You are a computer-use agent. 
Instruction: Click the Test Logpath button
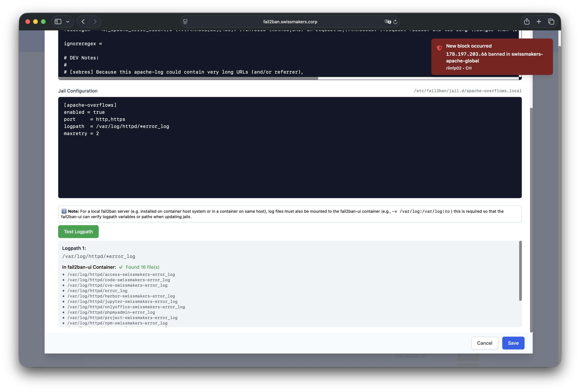point(78,231)
